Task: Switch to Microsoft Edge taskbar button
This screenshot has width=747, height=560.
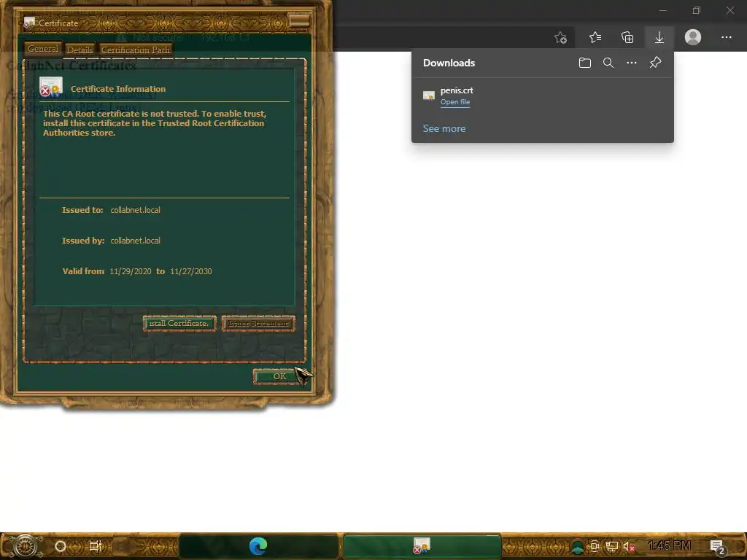Action: tap(258, 546)
